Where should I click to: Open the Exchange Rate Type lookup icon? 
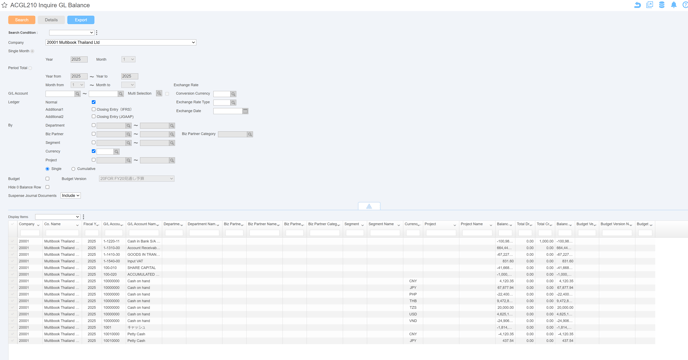[x=233, y=102]
